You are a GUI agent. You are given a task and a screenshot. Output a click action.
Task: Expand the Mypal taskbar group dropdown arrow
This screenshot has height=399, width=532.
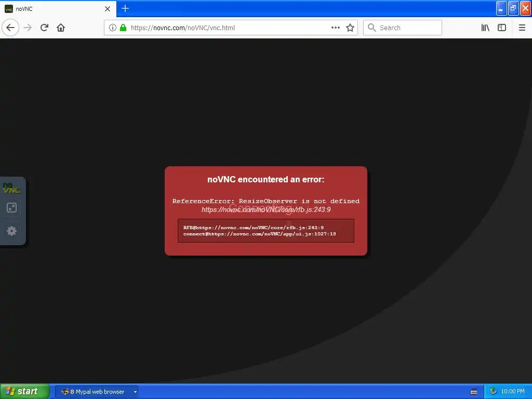(x=135, y=392)
